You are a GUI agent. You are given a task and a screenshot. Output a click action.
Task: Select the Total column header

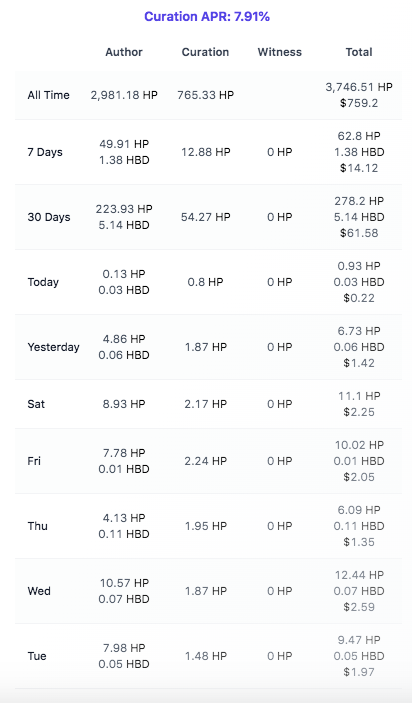359,52
